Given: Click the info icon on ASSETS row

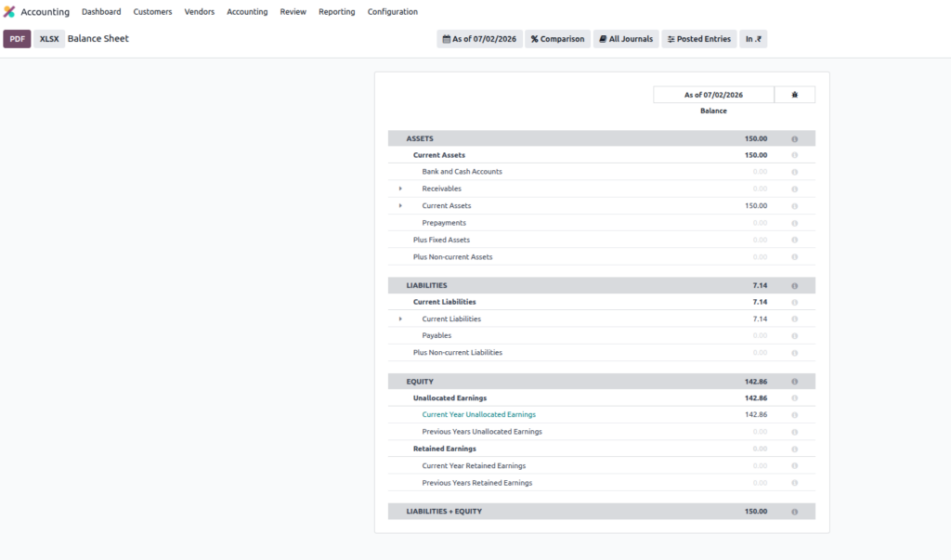Looking at the screenshot, I should 795,139.
